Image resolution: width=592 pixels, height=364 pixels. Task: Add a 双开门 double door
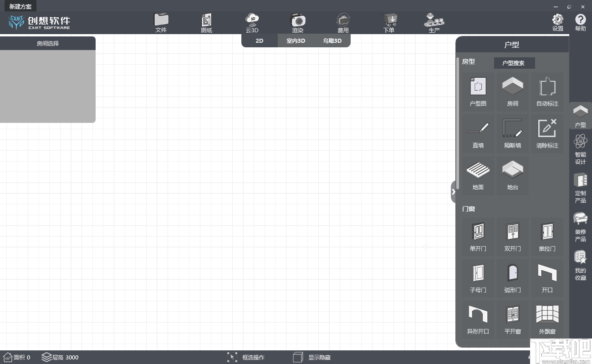[x=513, y=237]
